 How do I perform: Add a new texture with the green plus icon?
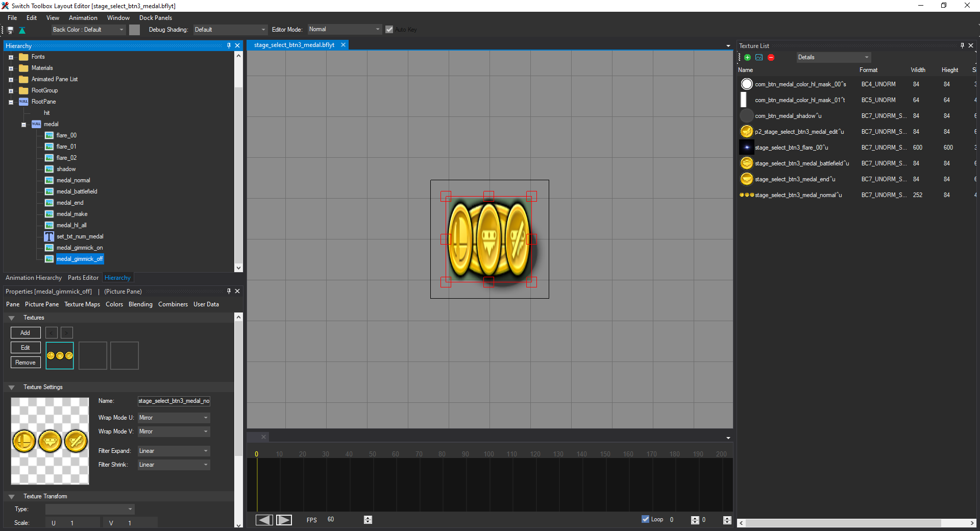pyautogui.click(x=747, y=58)
